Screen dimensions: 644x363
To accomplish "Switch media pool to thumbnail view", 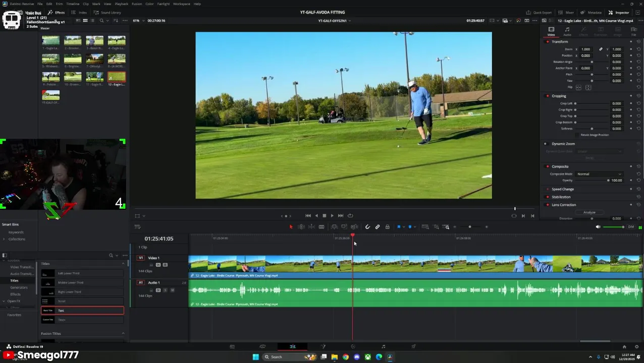I will tap(85, 21).
